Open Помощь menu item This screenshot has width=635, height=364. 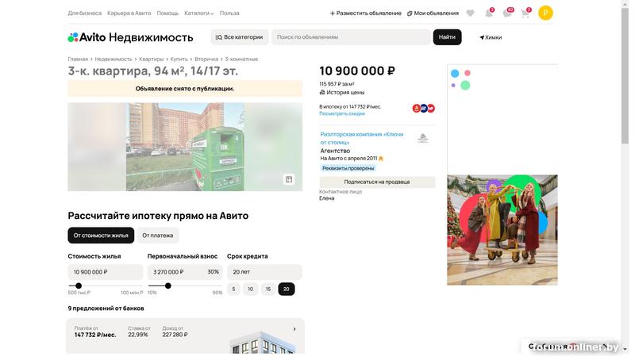click(x=167, y=13)
